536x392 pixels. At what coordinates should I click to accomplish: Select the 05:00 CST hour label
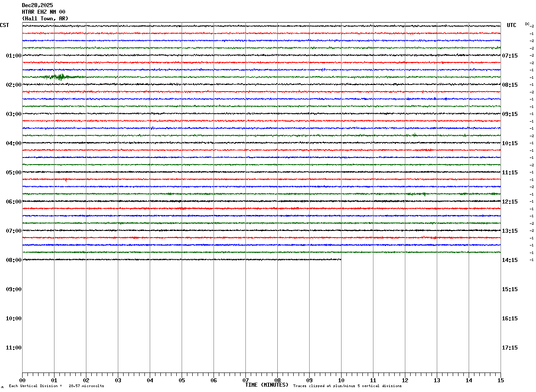point(14,173)
